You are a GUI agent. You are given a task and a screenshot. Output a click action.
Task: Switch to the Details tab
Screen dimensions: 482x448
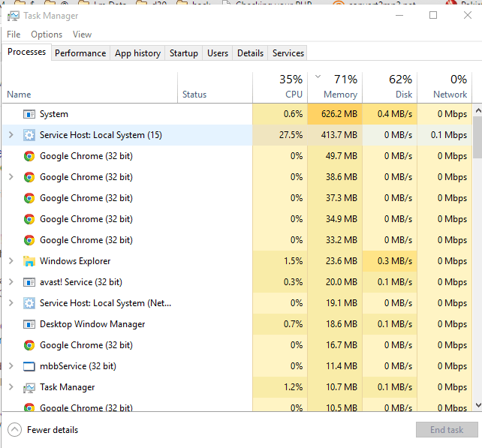(x=250, y=53)
